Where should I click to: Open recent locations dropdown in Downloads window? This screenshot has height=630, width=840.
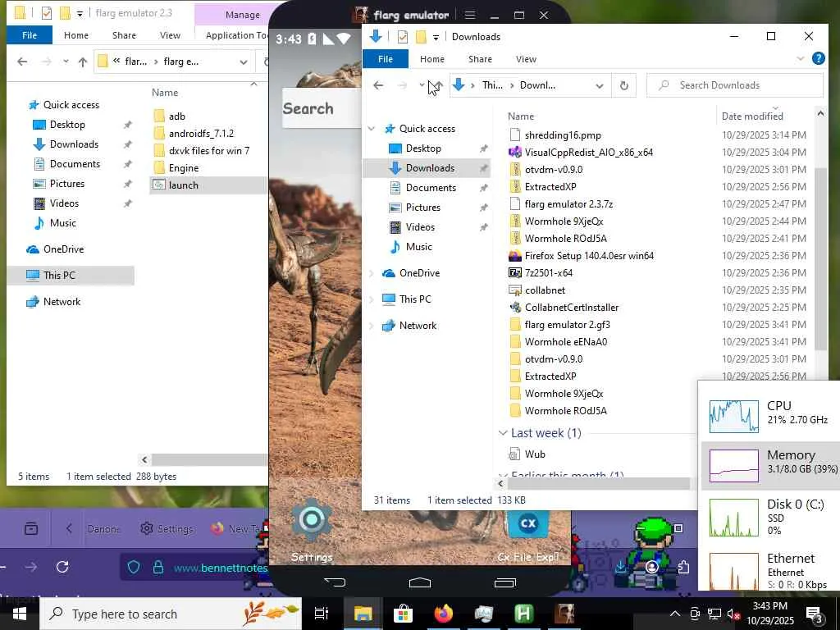pyautogui.click(x=422, y=85)
